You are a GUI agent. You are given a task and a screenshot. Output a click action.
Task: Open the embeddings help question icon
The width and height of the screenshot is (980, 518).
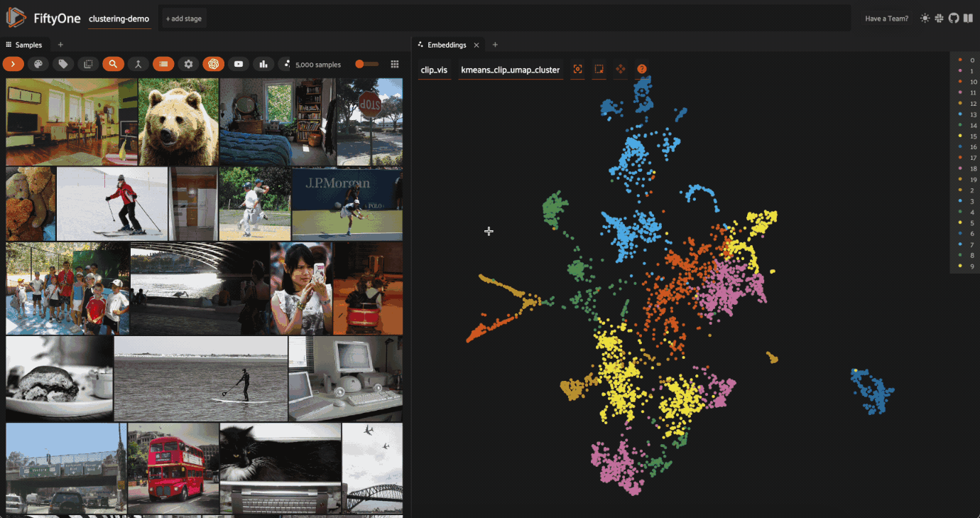[642, 69]
